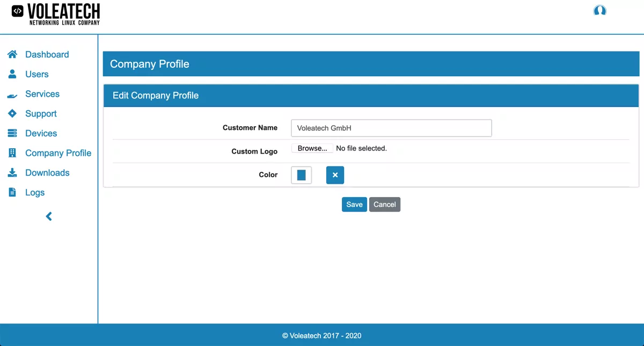Image resolution: width=644 pixels, height=346 pixels.
Task: Click inside the Customer Name field
Action: tap(391, 128)
